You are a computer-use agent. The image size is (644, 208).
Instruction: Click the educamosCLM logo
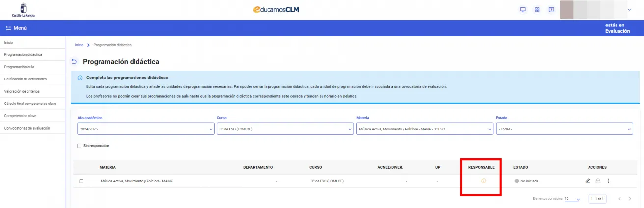click(x=276, y=10)
